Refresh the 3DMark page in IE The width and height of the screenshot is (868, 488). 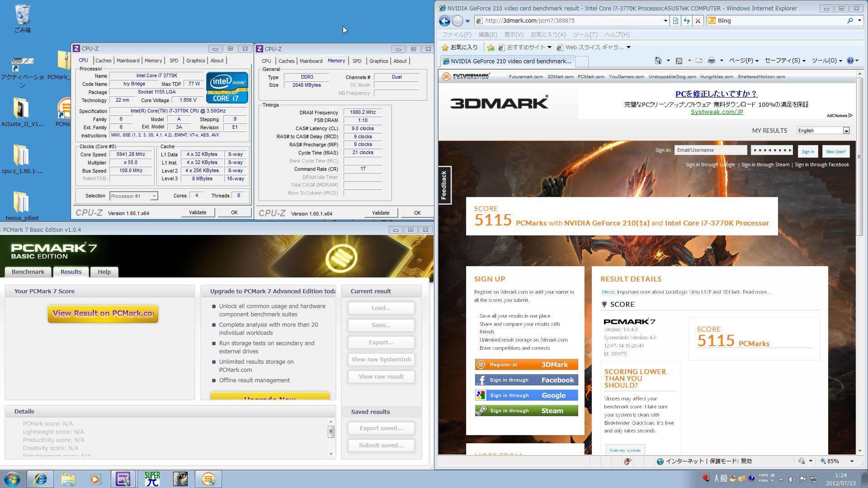(687, 21)
